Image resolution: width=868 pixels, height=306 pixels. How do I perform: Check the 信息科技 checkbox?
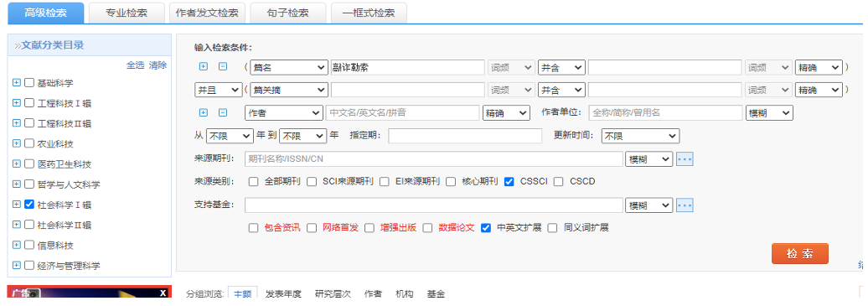(29, 245)
